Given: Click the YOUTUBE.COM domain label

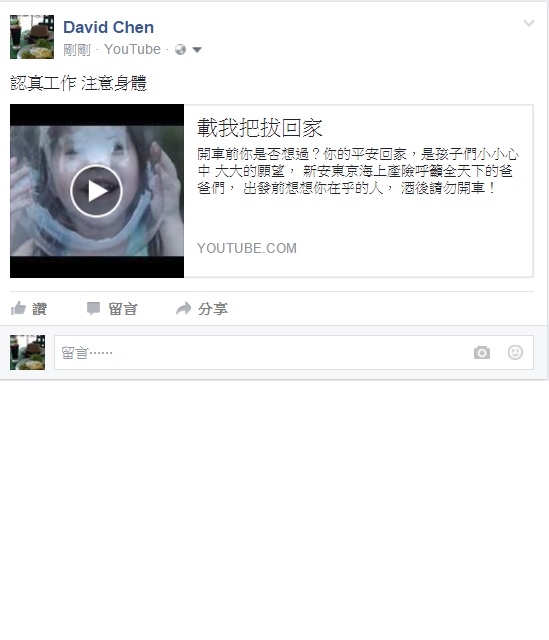Looking at the screenshot, I should pyautogui.click(x=247, y=248).
